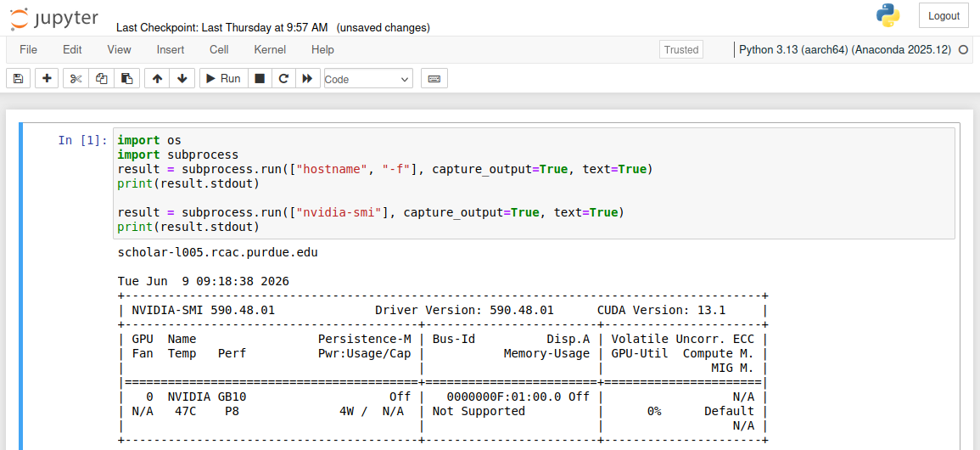Click the Default compute mode value
Image resolution: width=980 pixels, height=450 pixels.
[729, 411]
